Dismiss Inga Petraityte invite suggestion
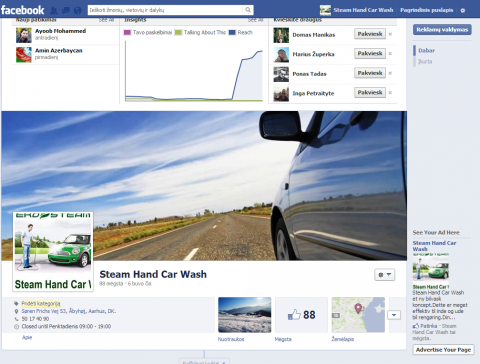The height and width of the screenshot is (364, 480). (390, 93)
